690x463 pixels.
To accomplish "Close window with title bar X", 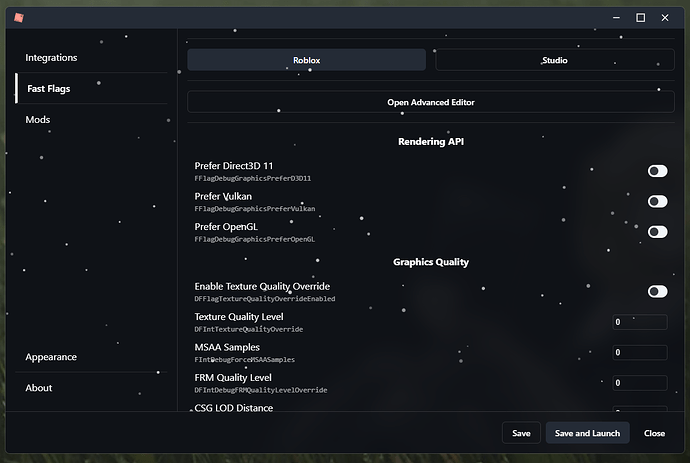I will [667, 17].
